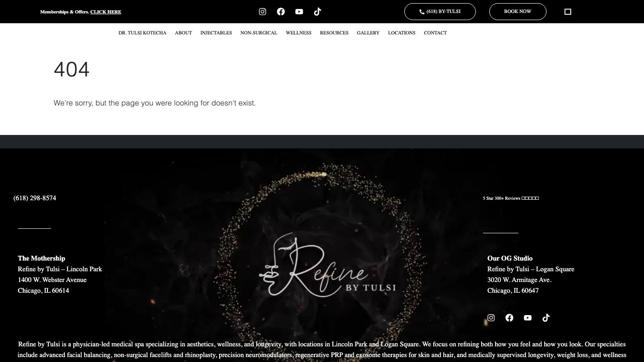The image size is (644, 362).
Task: Open the WELLNESS menu item
Action: pos(299,33)
